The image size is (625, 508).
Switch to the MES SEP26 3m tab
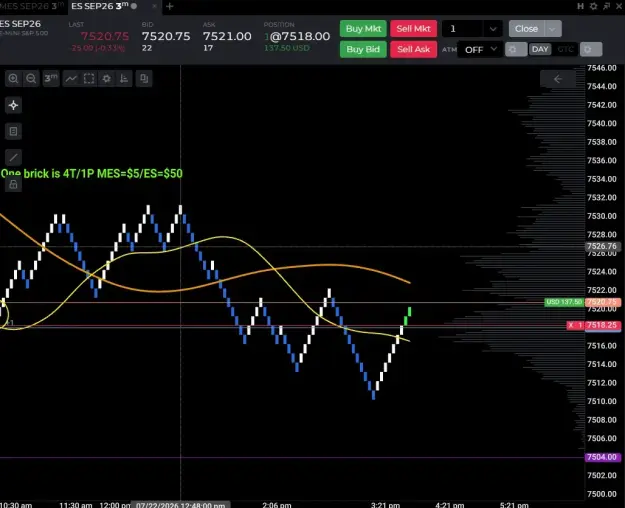click(32, 6)
